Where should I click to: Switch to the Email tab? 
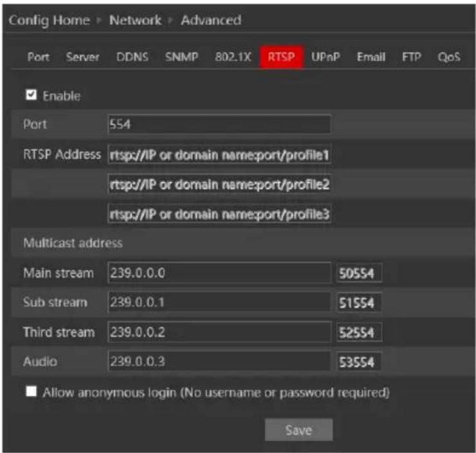(x=371, y=57)
